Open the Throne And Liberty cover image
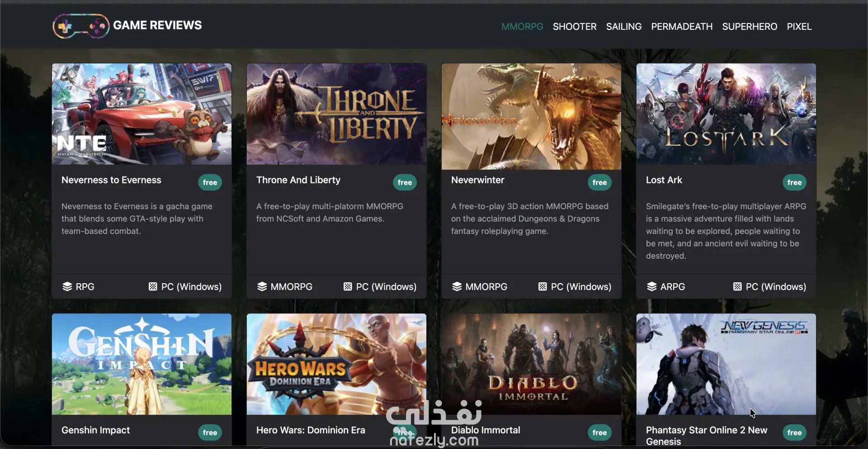Viewport: 868px width, 449px height. pos(336,114)
